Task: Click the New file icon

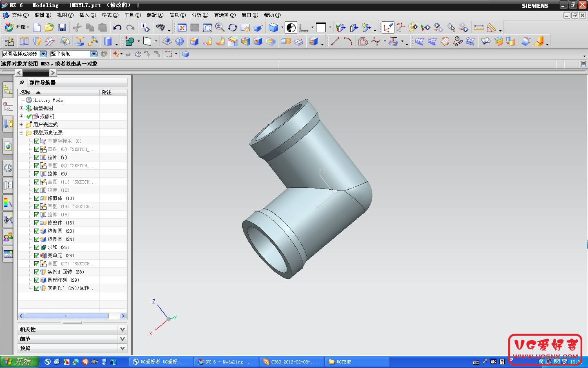Action: [x=37, y=27]
